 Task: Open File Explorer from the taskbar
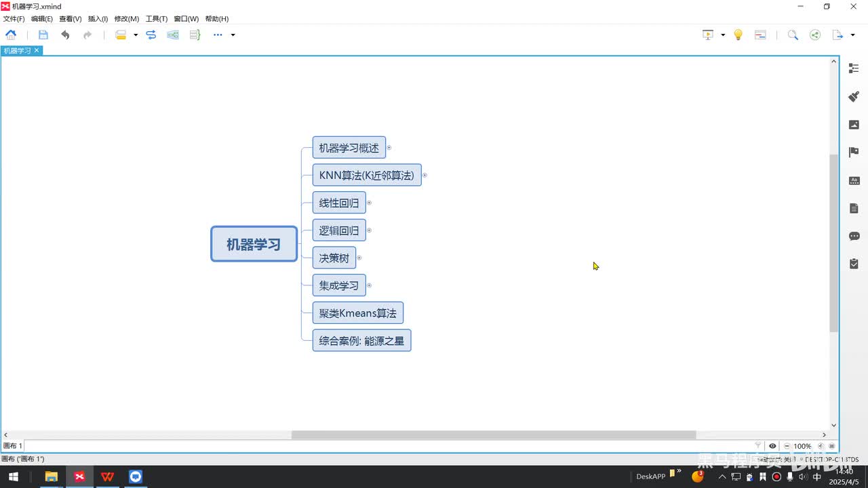51,477
